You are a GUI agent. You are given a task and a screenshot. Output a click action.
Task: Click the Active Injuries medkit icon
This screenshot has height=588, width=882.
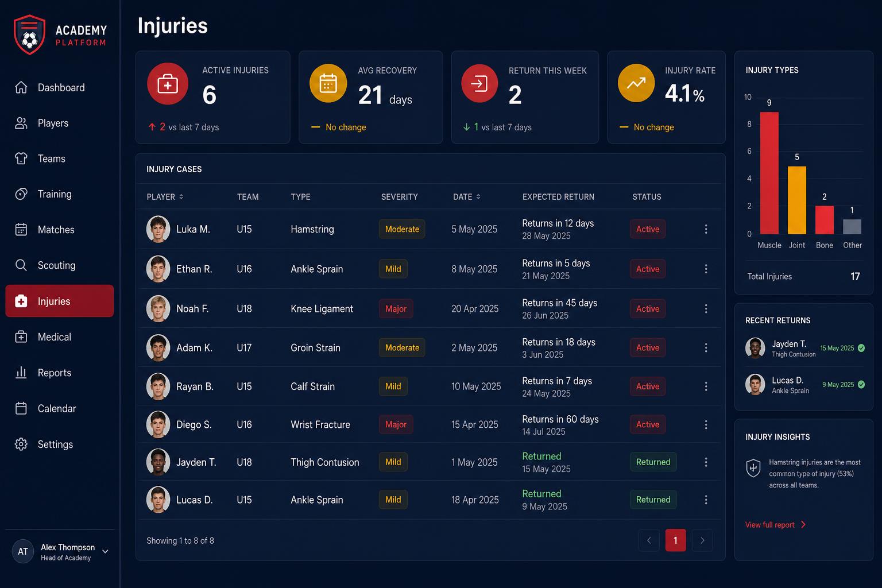coord(168,84)
